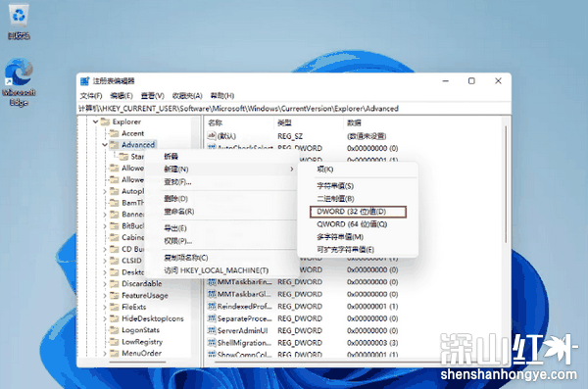Choose 项(K) in the new submenu
The width and height of the screenshot is (588, 389).
[358, 170]
